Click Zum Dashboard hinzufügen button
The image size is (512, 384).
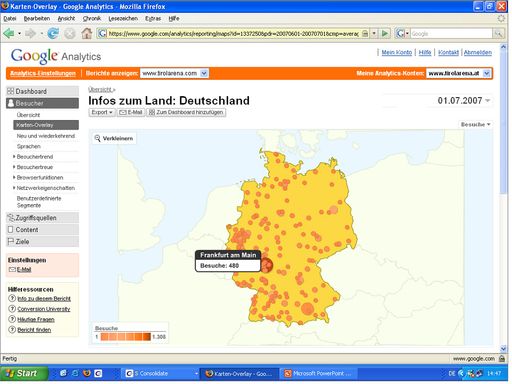pos(186,112)
